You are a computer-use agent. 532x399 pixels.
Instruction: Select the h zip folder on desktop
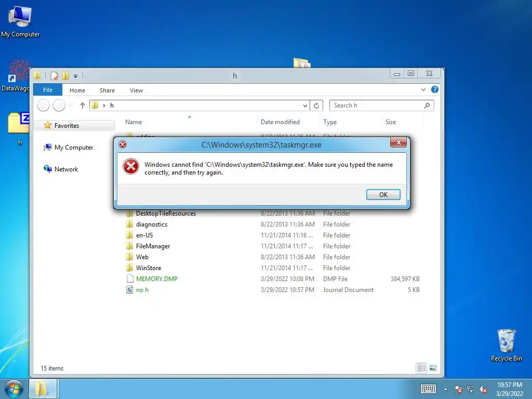coord(19,128)
